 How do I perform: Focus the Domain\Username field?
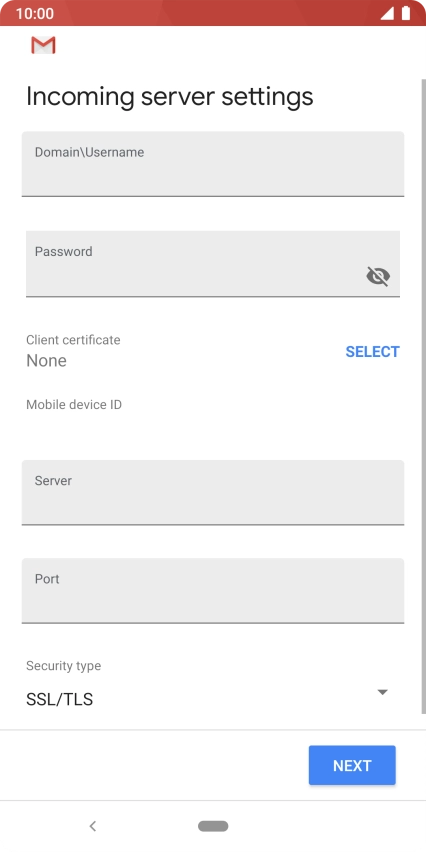213,164
